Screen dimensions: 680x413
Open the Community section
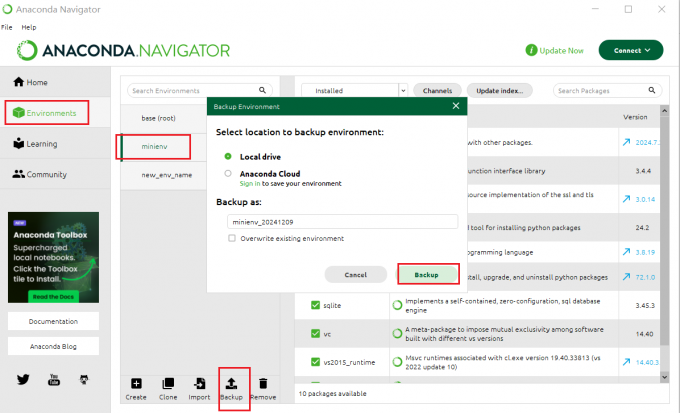39,174
